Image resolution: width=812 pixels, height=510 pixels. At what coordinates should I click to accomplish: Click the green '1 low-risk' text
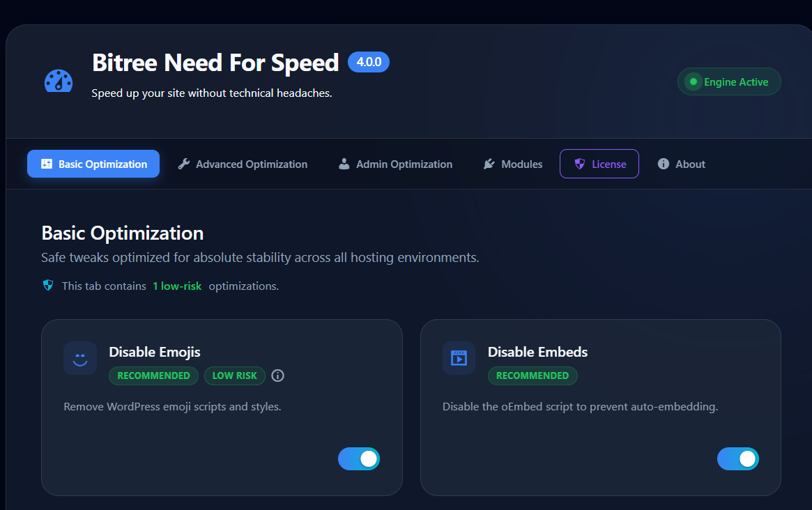[x=177, y=286]
